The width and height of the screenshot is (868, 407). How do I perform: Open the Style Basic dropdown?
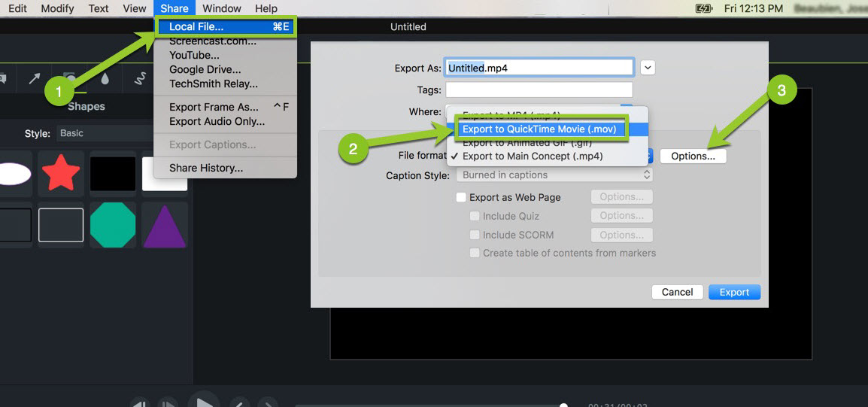click(105, 133)
